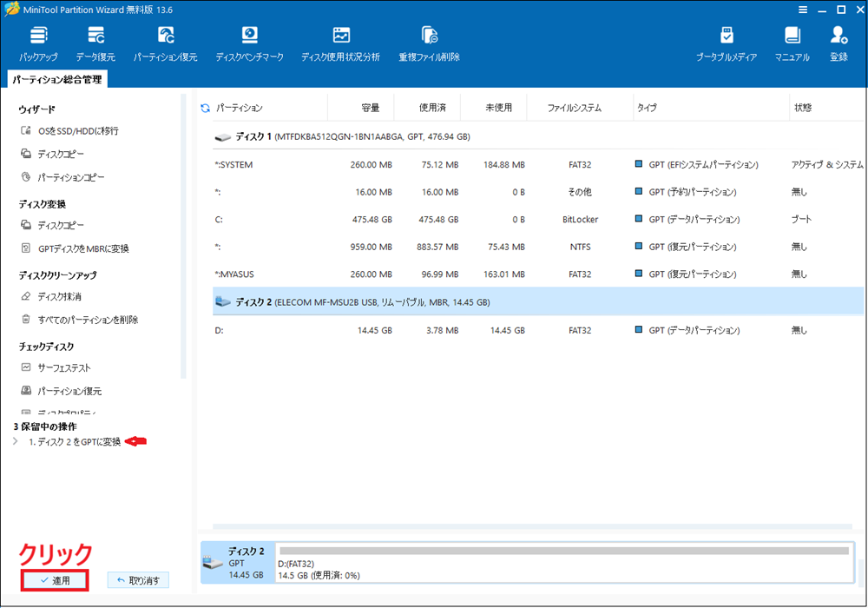Viewport: 868px width, 608px height.
Task: Open パーティション復元 in the top toolbar
Action: tap(165, 43)
